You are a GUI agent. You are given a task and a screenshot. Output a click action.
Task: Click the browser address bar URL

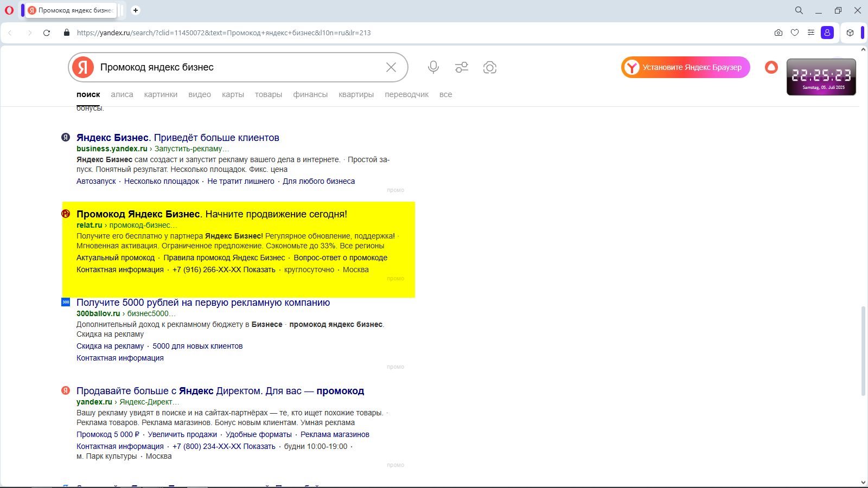[224, 33]
